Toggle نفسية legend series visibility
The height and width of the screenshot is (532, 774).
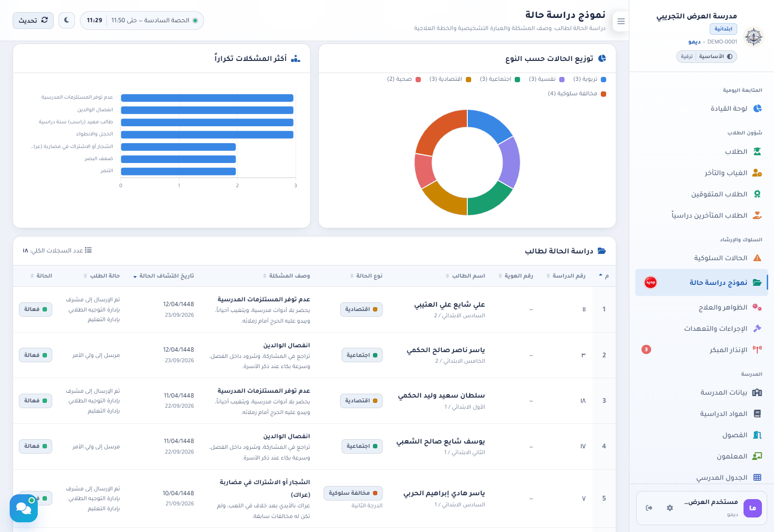(x=546, y=79)
